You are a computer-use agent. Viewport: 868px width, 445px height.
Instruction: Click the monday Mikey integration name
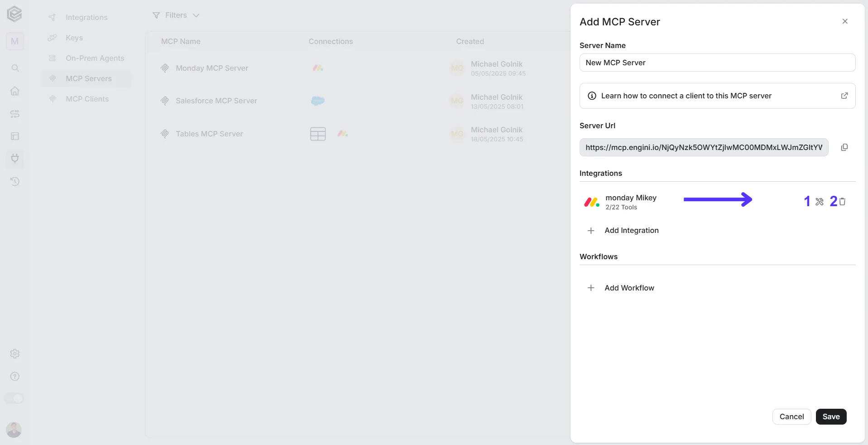click(631, 198)
